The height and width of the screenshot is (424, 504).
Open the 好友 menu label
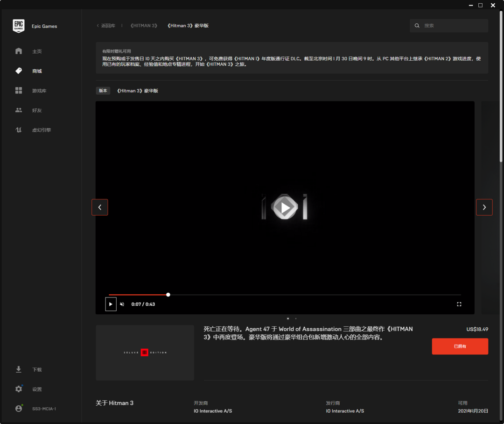pos(37,110)
